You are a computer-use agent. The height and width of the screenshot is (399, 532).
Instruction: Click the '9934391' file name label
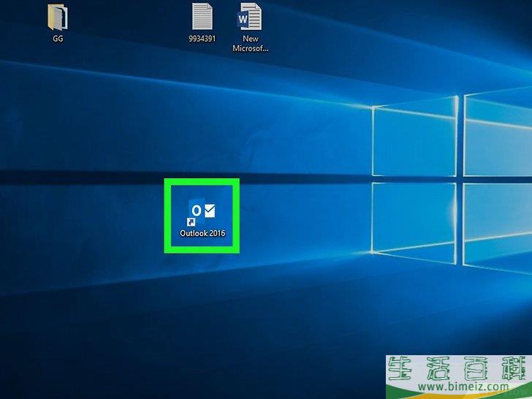click(x=202, y=39)
